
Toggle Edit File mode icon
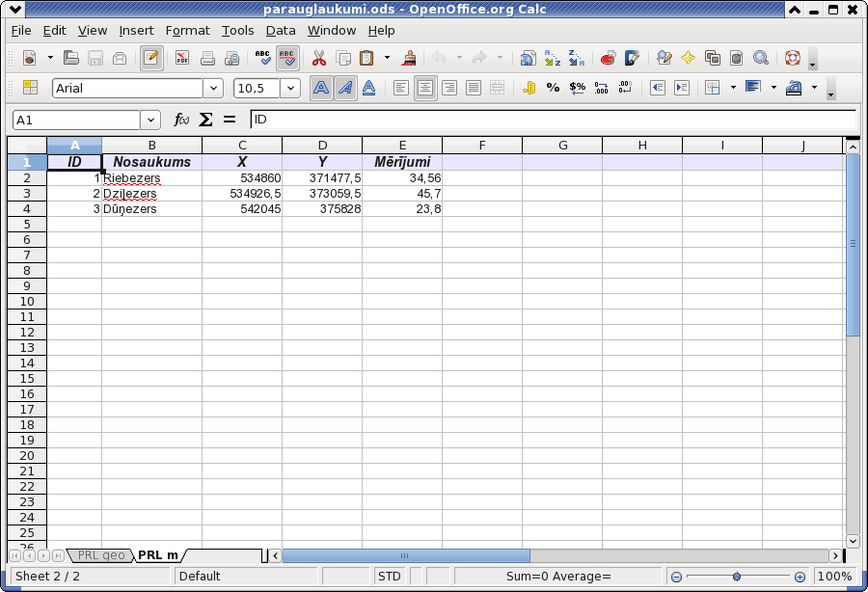tap(151, 58)
